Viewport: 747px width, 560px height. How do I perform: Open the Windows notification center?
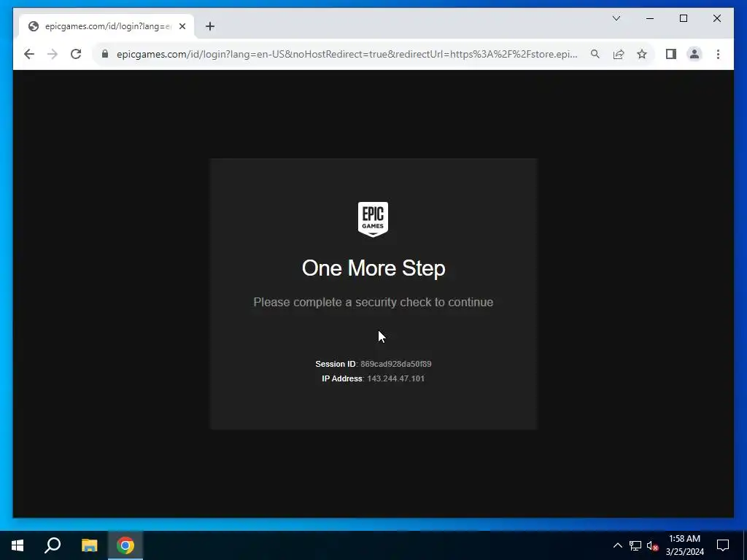click(723, 545)
